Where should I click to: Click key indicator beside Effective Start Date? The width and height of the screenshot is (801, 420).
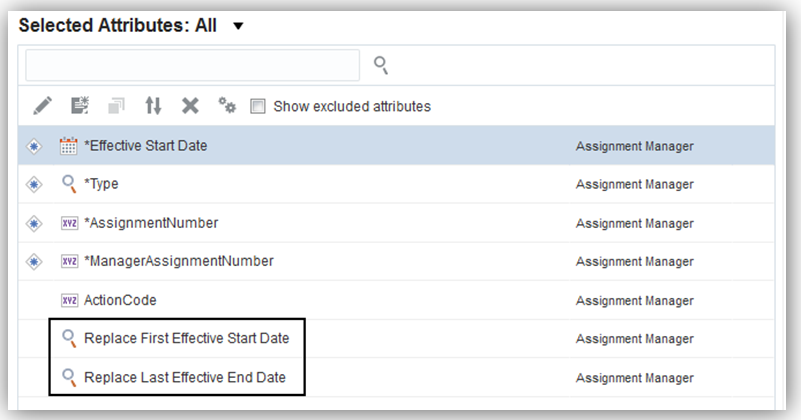point(34,146)
